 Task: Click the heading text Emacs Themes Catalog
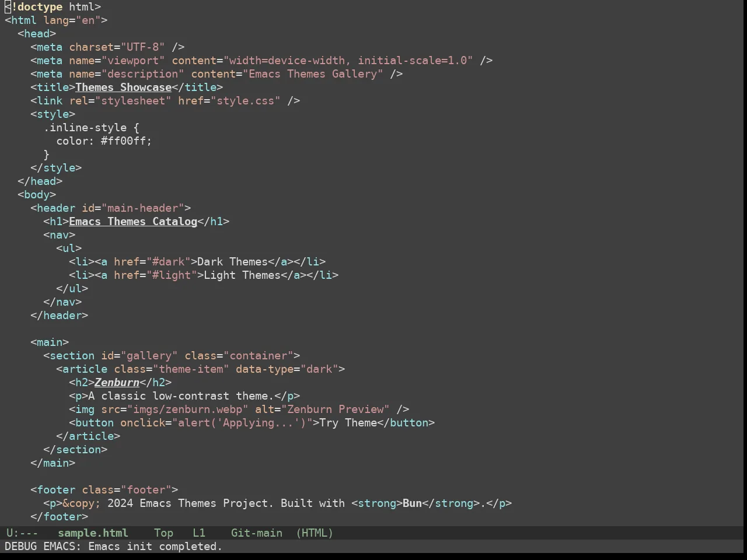coord(133,222)
